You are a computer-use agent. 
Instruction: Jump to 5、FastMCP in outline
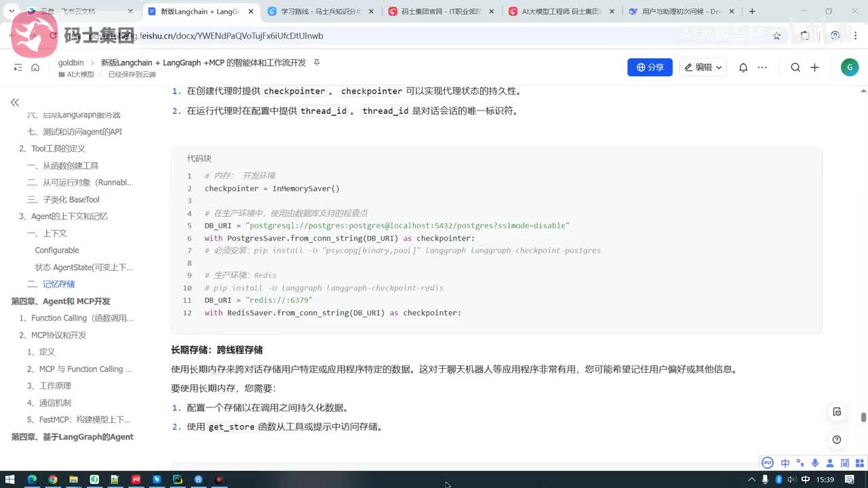[x=79, y=420]
